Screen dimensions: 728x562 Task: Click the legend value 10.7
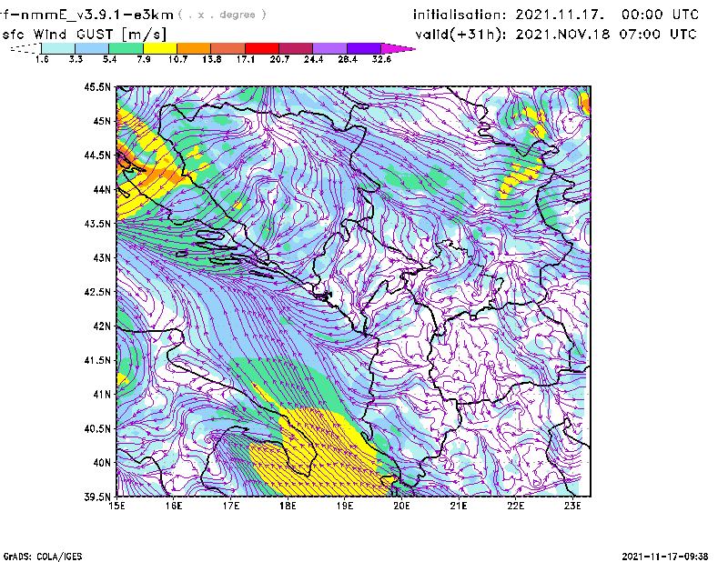click(x=177, y=59)
